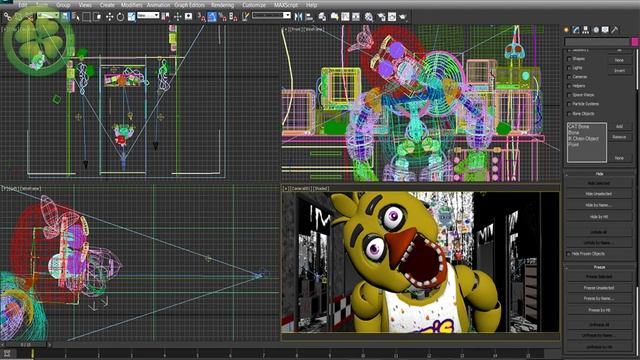Toggle Window/Crossing selection mode icon

[x=97, y=17]
